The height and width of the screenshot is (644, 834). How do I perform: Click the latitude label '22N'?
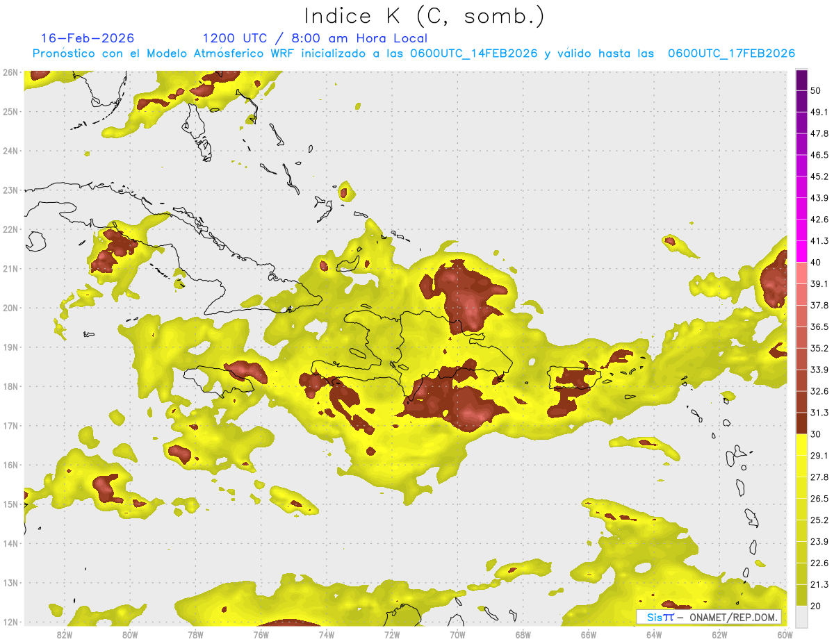tap(10, 229)
